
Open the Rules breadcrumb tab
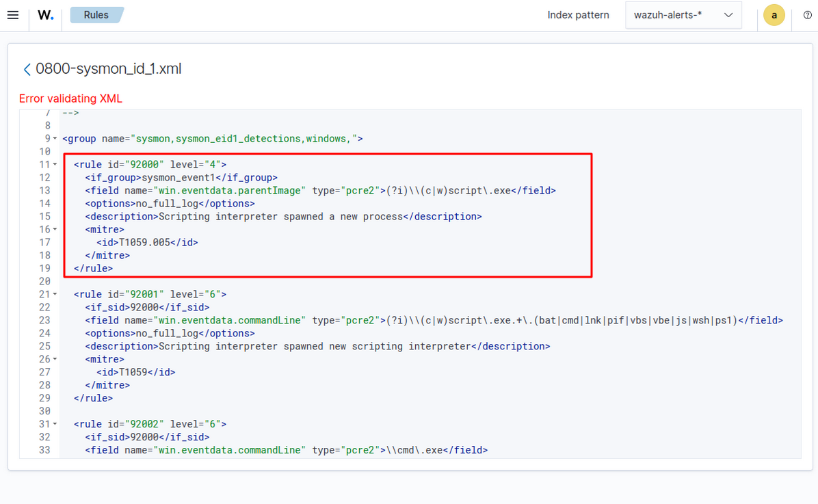coord(96,15)
